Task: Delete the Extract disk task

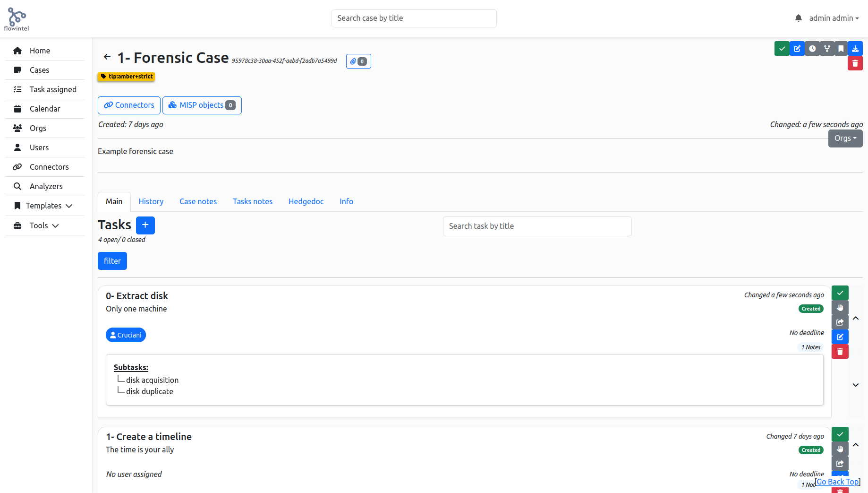Action: click(840, 352)
